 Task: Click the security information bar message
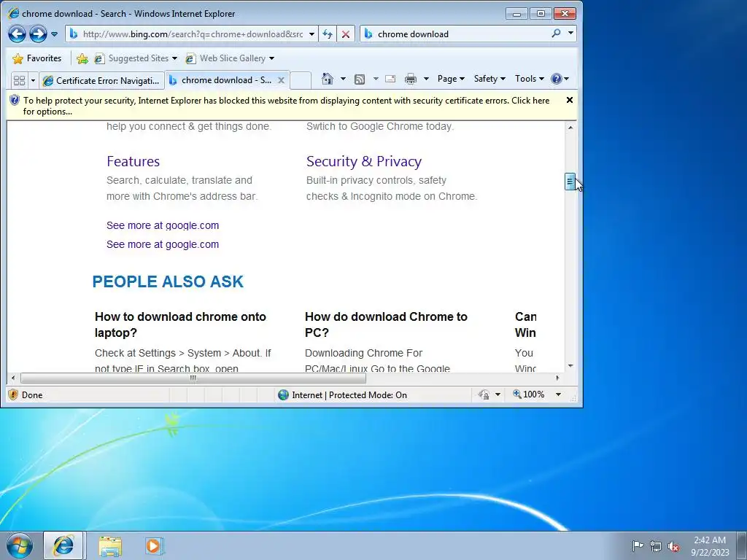point(286,106)
